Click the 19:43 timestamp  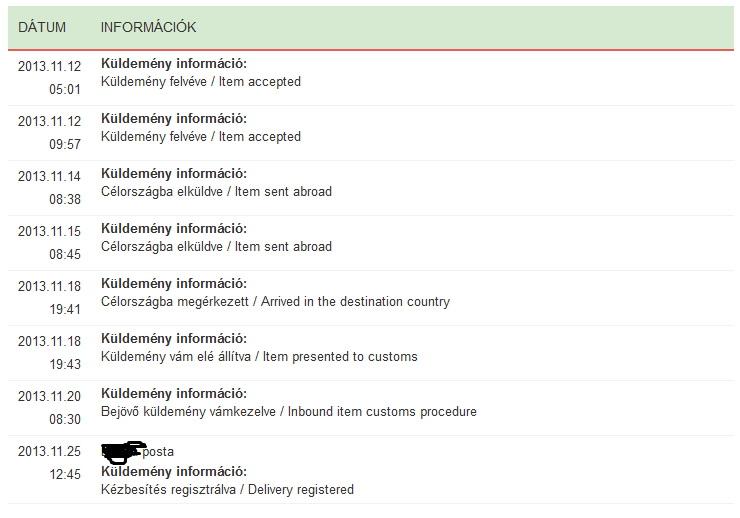click(x=65, y=365)
